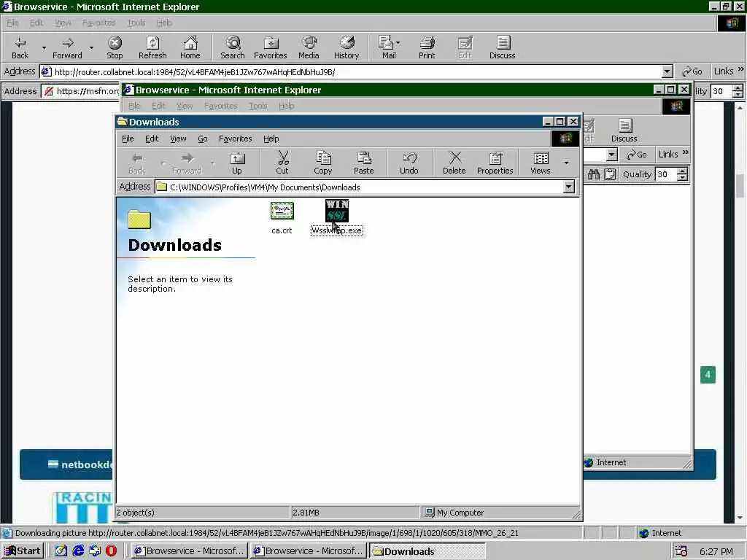The image size is (747, 560).
Task: Click the '2.81MB' status bar text
Action: 306,513
